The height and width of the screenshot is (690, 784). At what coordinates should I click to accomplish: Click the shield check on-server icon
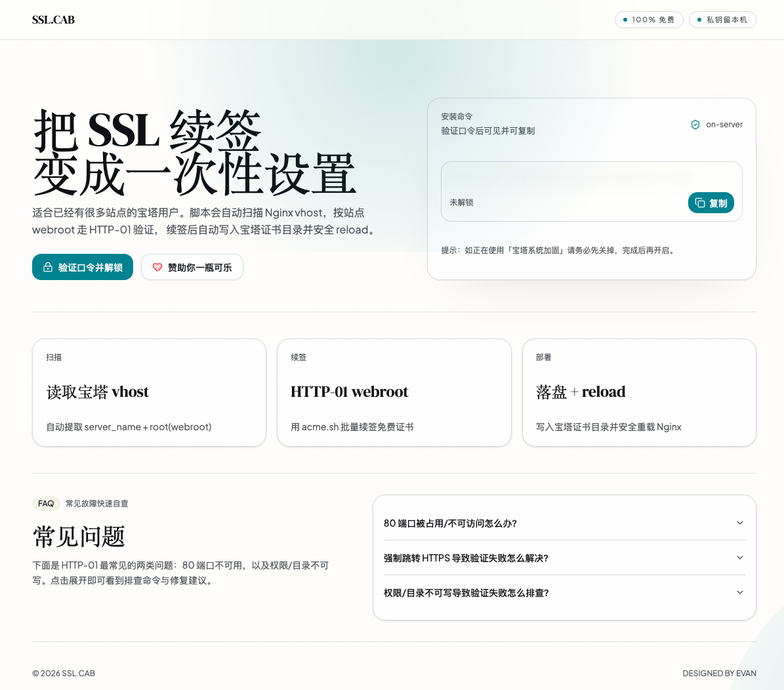(695, 125)
